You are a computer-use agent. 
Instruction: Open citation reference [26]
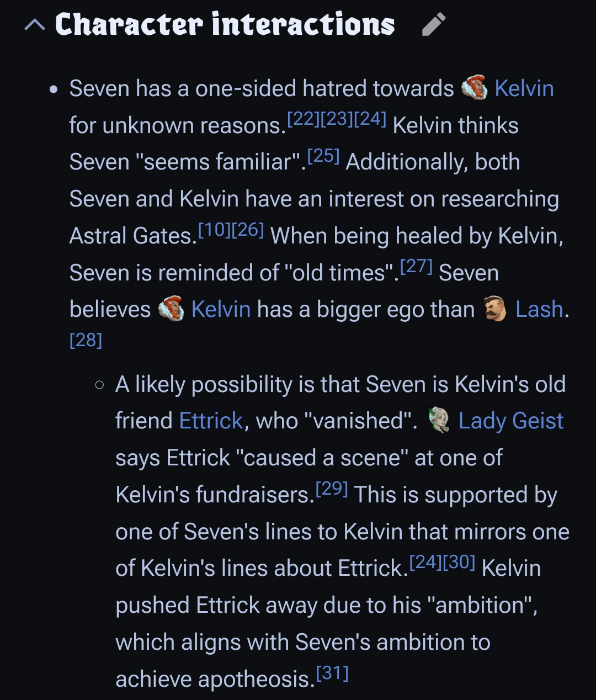pyautogui.click(x=248, y=229)
